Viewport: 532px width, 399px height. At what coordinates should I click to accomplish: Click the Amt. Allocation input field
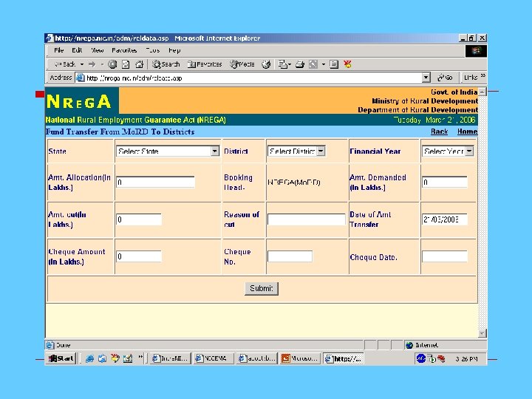(x=156, y=183)
